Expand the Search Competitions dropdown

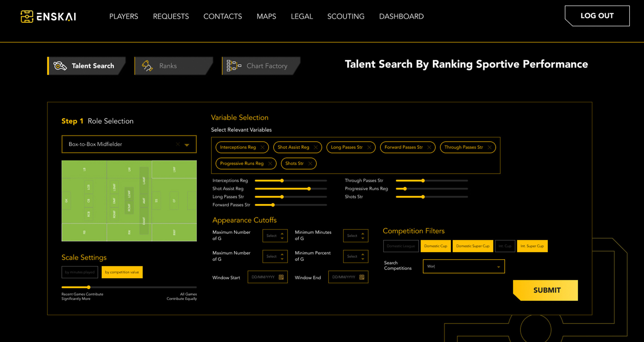pyautogui.click(x=498, y=267)
